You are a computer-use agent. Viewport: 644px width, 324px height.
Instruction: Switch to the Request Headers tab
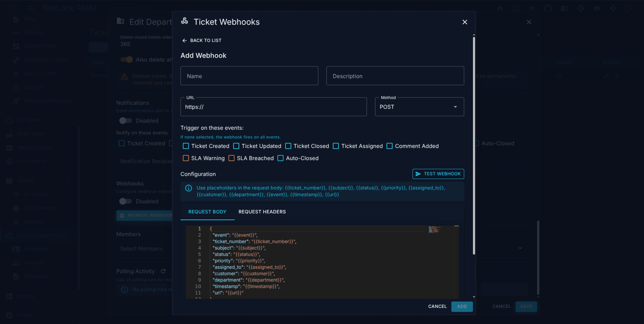click(x=262, y=212)
